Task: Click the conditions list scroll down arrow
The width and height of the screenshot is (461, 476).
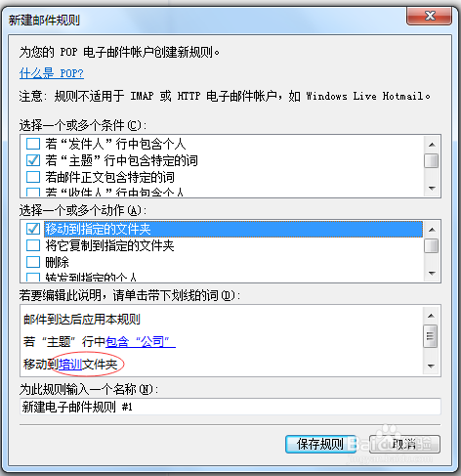Action: 432,188
